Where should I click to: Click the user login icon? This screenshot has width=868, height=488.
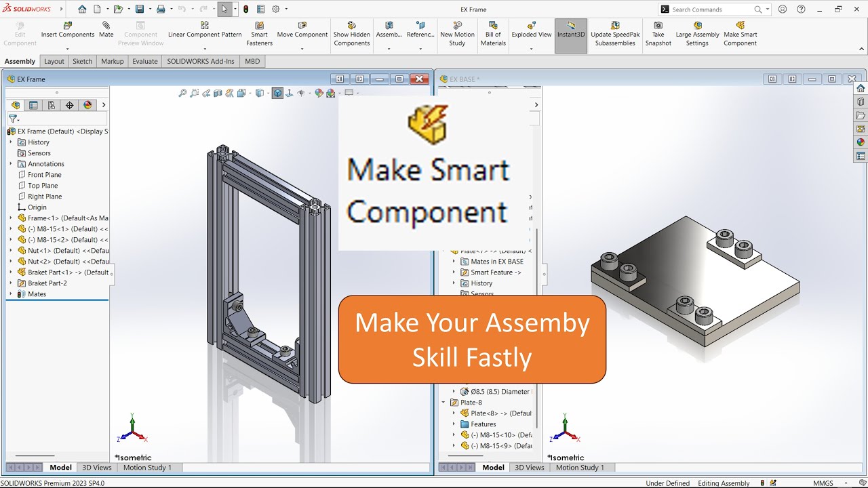(x=783, y=9)
